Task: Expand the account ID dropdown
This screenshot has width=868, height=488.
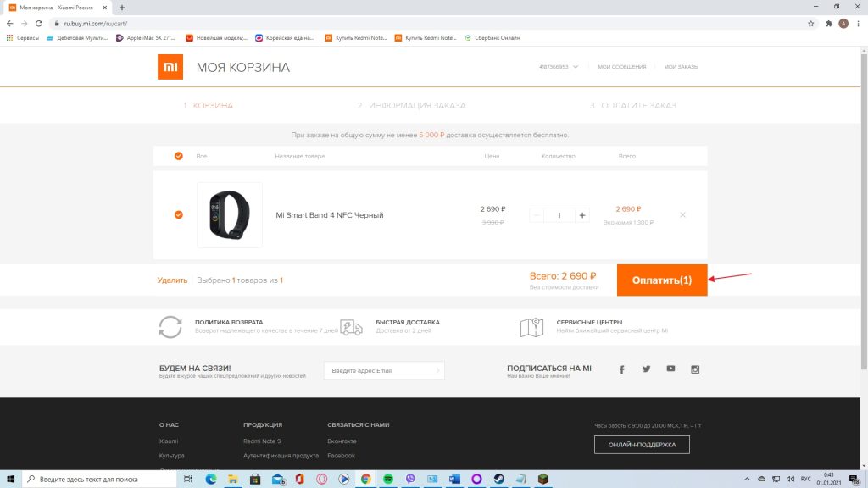Action: [x=559, y=67]
